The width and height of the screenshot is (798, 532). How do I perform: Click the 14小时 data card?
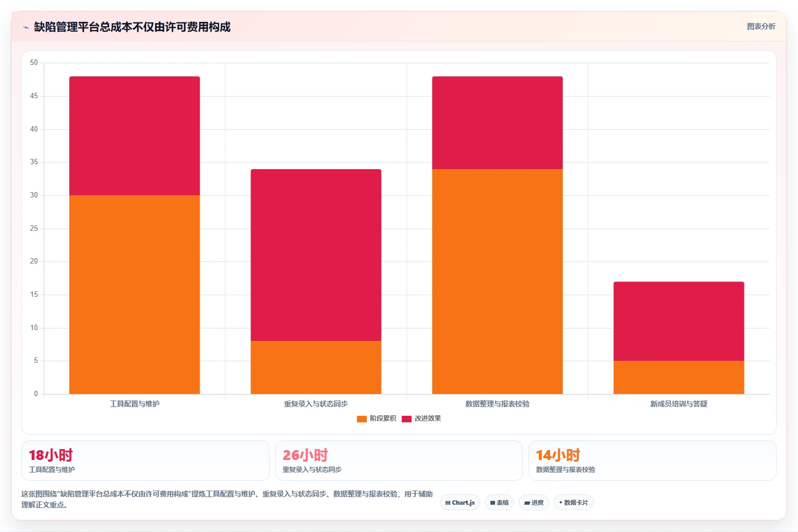point(652,461)
